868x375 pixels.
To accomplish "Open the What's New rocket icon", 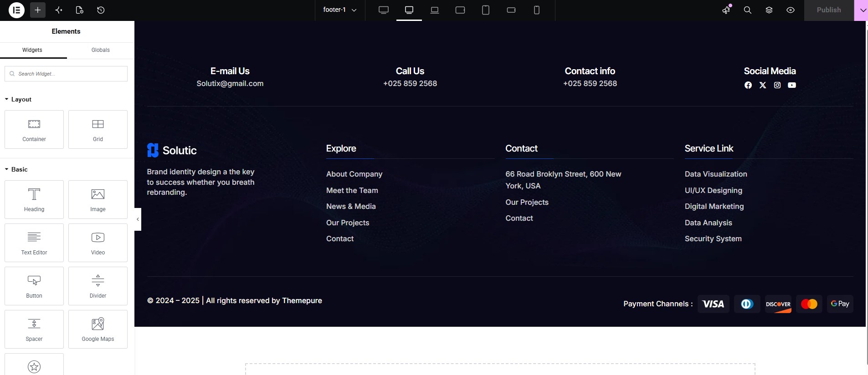I will pos(726,10).
